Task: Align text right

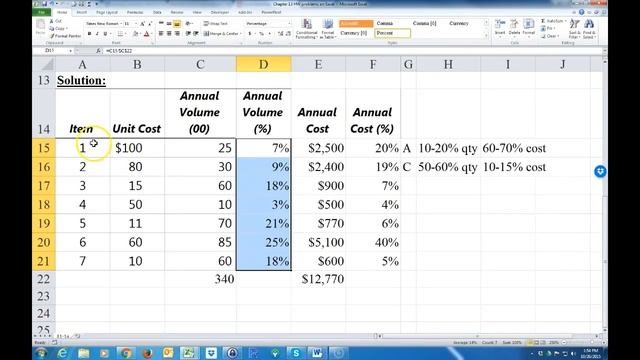Action: click(x=177, y=33)
